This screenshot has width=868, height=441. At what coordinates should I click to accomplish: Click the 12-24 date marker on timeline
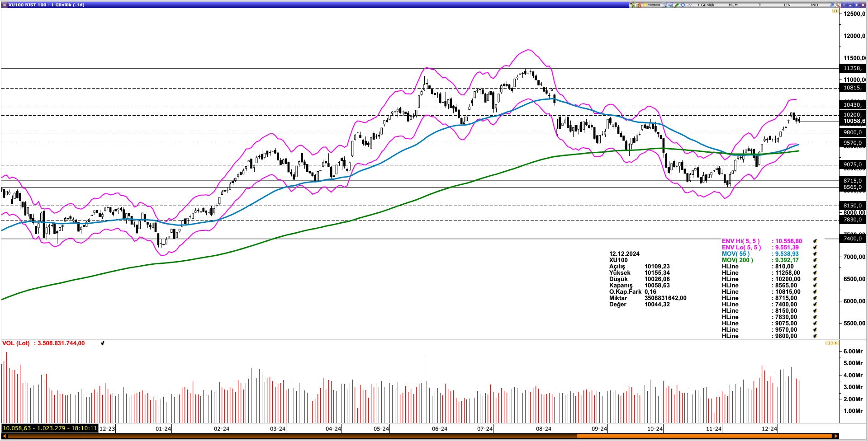tap(769, 429)
